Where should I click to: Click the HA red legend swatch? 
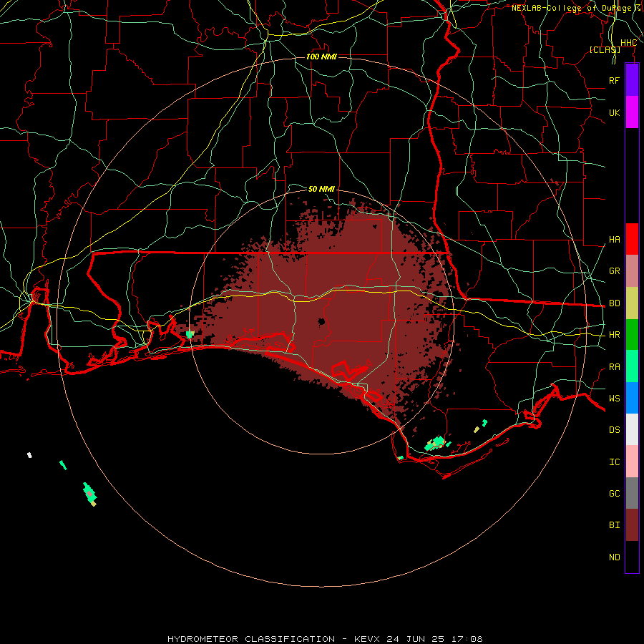point(632,239)
